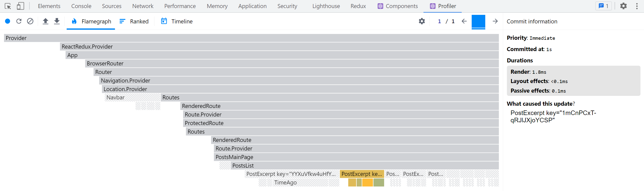Open DevTools settings gear in top right
The height and width of the screenshot is (191, 644).
point(623,6)
